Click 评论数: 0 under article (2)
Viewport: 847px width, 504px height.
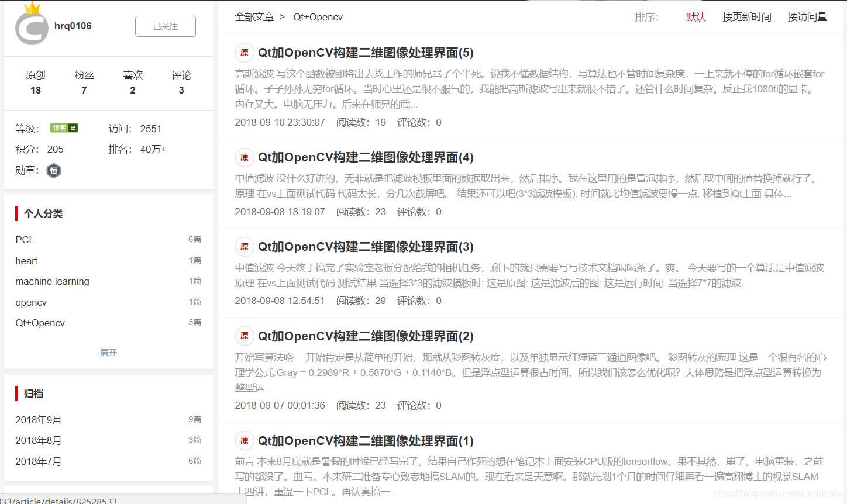(x=419, y=405)
